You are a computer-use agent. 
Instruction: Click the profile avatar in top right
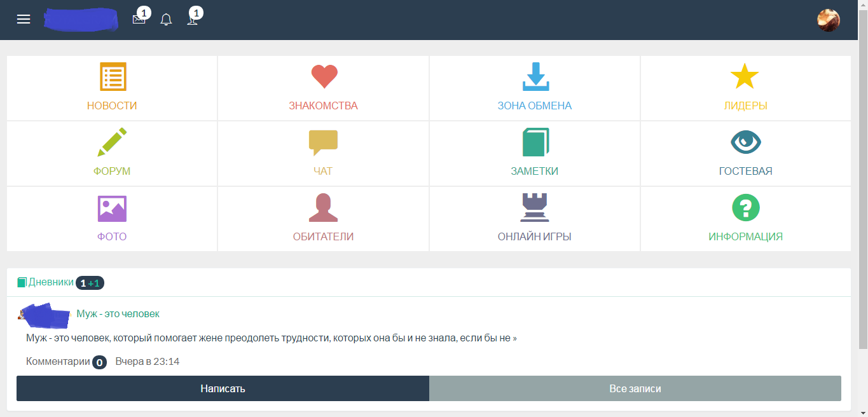point(828,20)
